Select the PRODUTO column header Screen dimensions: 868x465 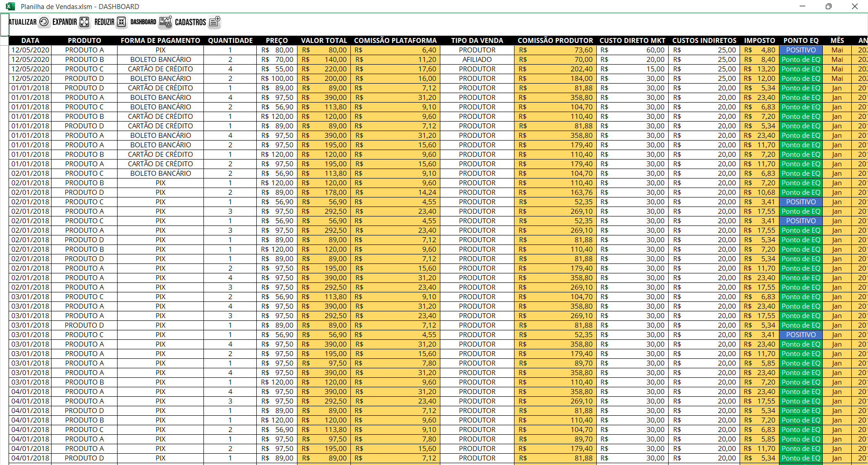point(85,41)
